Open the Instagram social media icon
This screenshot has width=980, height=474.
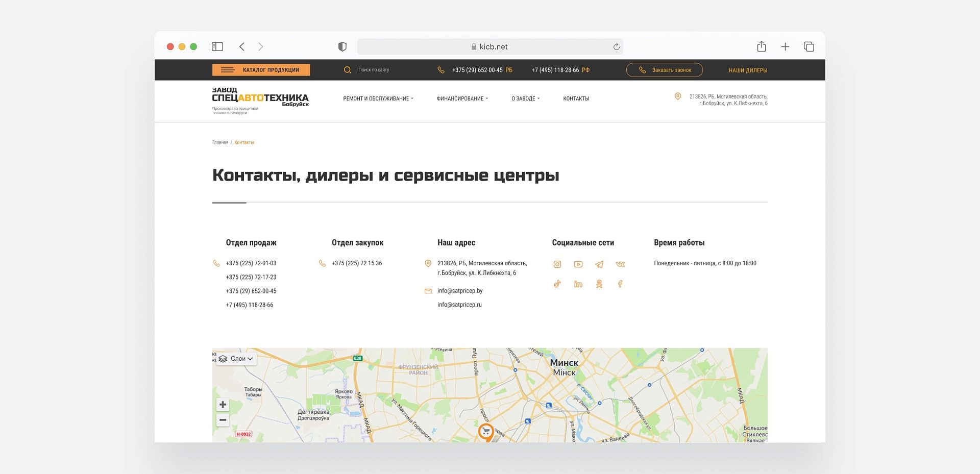click(x=557, y=264)
